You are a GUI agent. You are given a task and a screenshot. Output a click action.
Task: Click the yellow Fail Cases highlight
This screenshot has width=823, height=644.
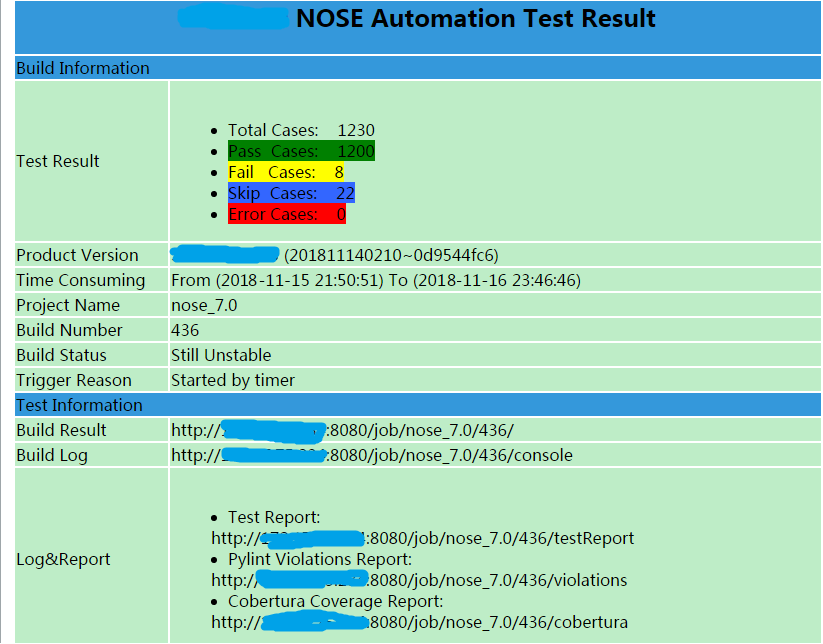click(x=286, y=172)
